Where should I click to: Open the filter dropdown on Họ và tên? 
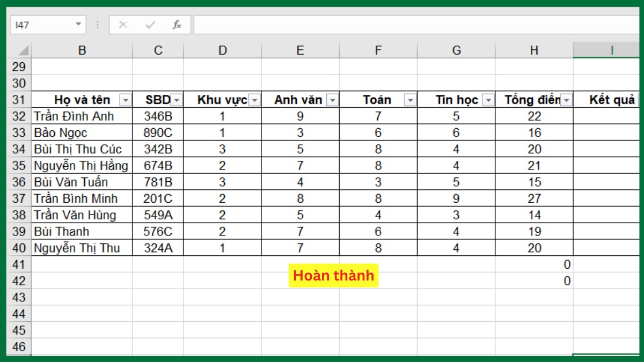125,100
